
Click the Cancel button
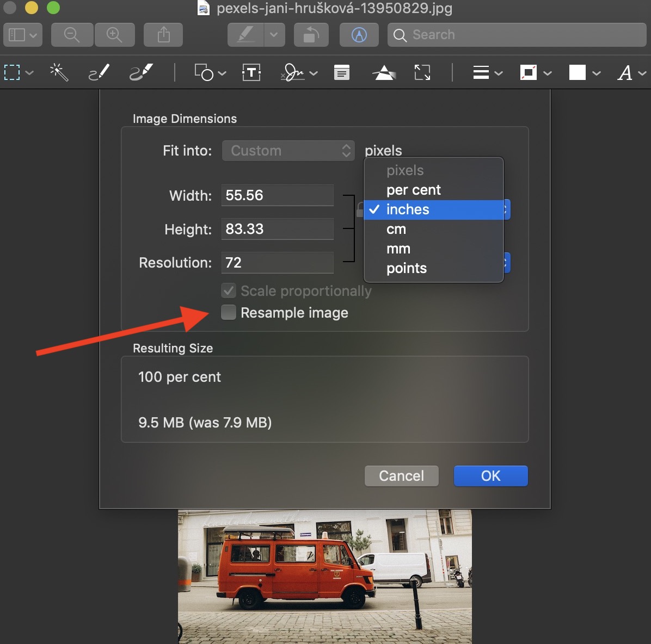(402, 476)
